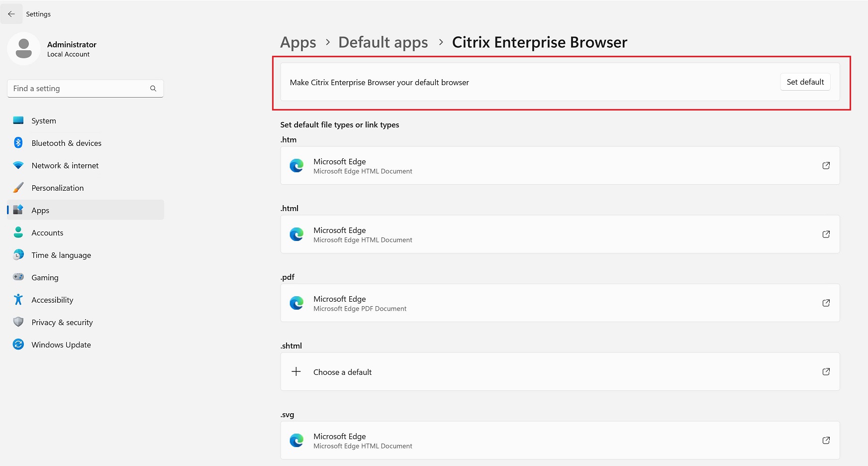This screenshot has width=868, height=466.
Task: Open Windows Update page
Action: tap(86, 345)
